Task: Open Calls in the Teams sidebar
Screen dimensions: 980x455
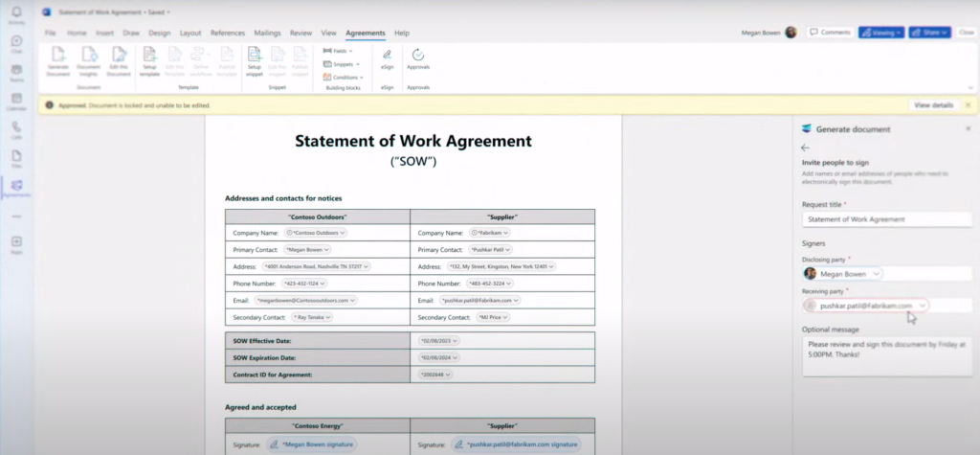Action: pos(17,130)
